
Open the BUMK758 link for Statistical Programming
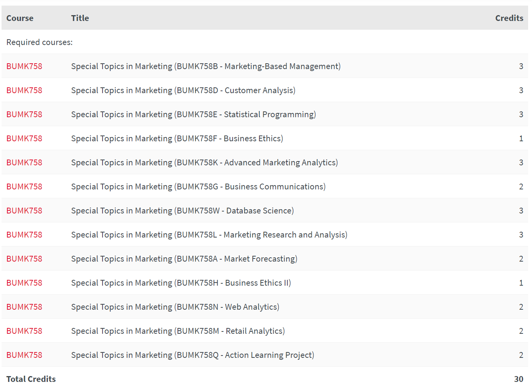click(x=24, y=114)
